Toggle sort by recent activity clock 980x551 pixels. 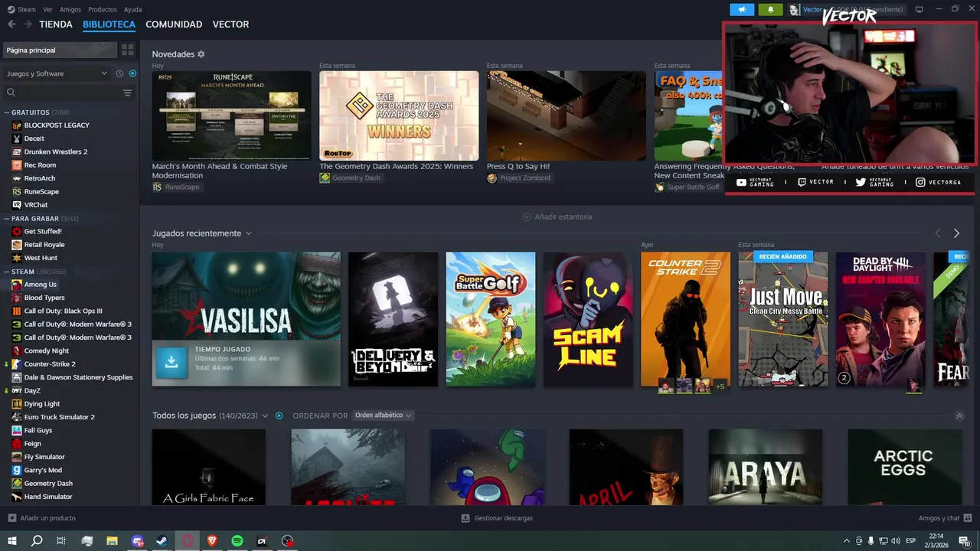click(119, 73)
